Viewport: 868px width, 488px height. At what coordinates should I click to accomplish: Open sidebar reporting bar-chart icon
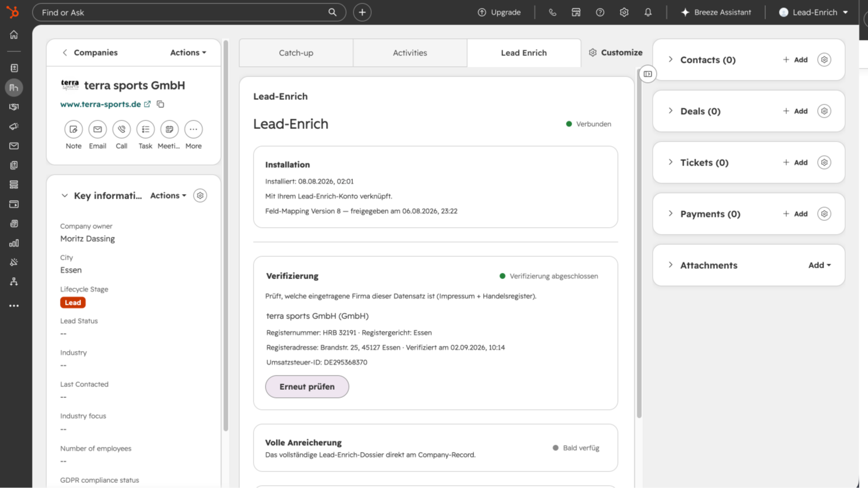coord(14,243)
